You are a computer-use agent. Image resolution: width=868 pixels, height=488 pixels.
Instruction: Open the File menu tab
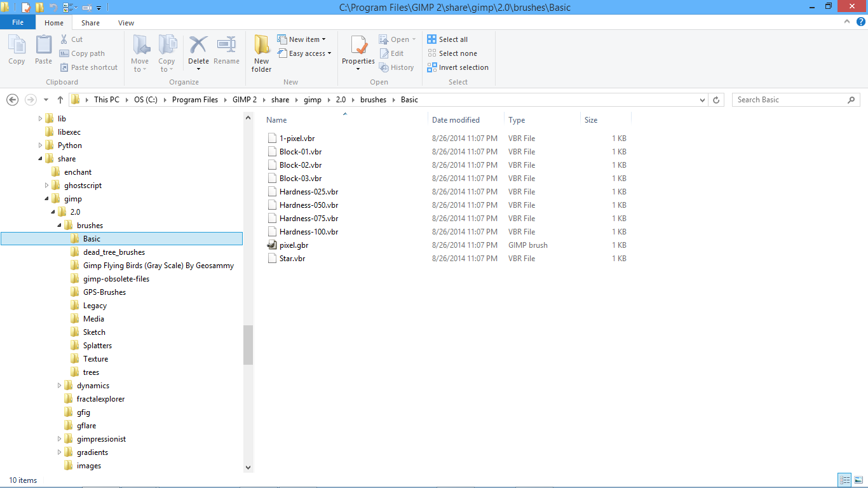click(18, 22)
